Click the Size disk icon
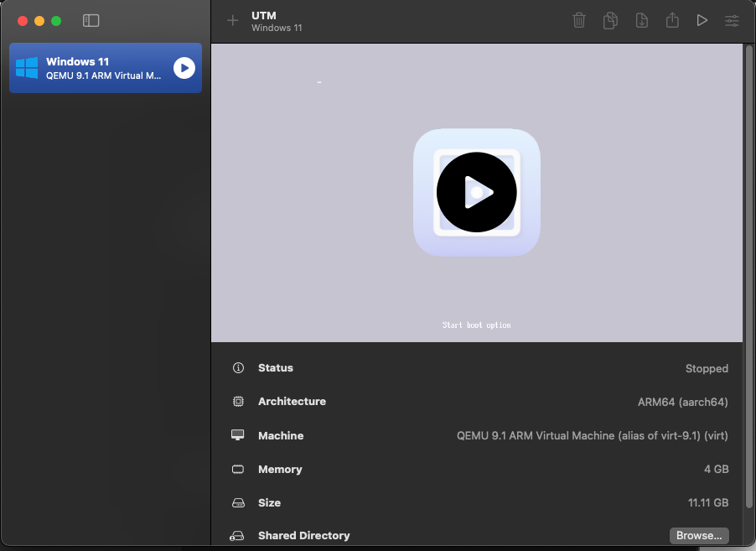Viewport: 756px width, 551px height. tap(238, 502)
